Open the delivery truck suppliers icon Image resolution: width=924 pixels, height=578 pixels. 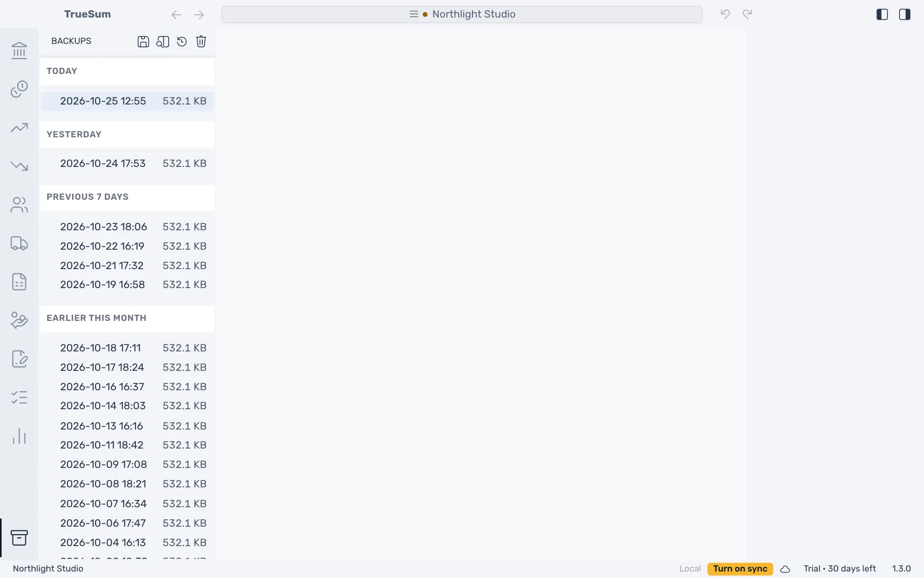tap(19, 243)
